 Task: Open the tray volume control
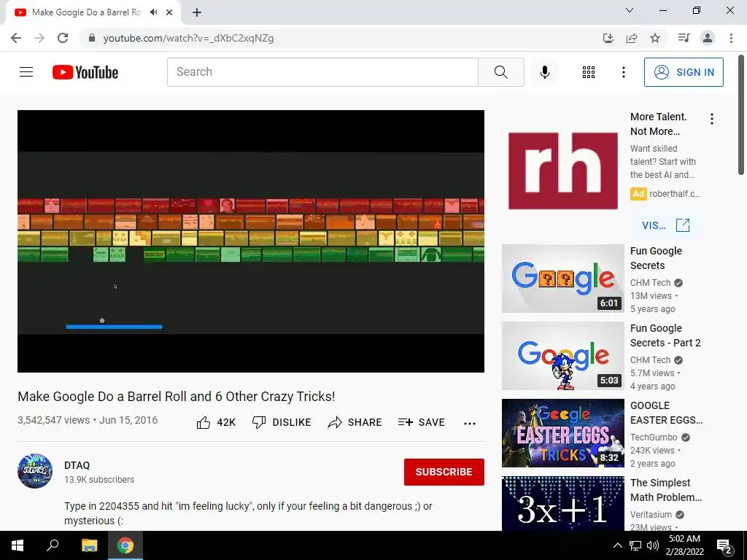point(653,545)
